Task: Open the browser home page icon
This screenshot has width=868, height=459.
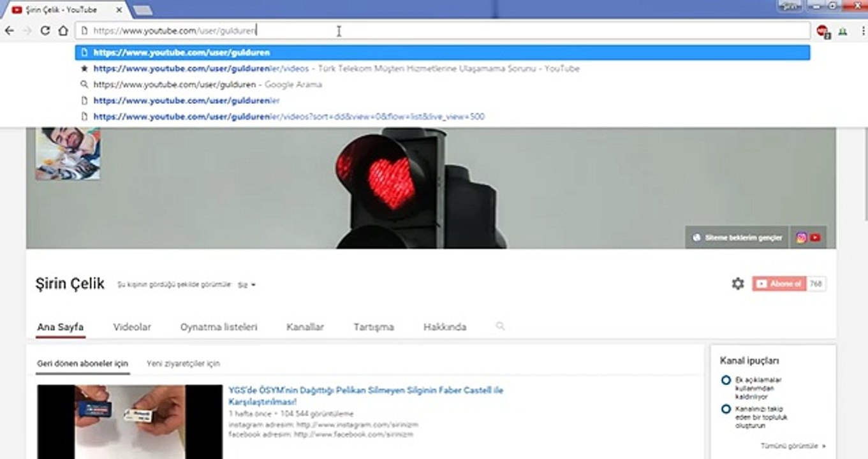Action: pyautogui.click(x=63, y=31)
